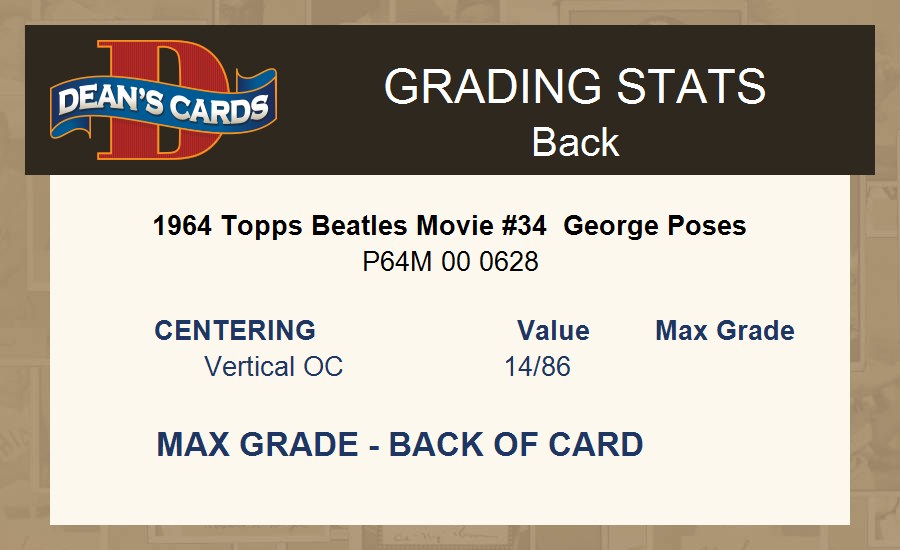The width and height of the screenshot is (900, 550).
Task: Click the George Poses card name
Action: point(655,226)
